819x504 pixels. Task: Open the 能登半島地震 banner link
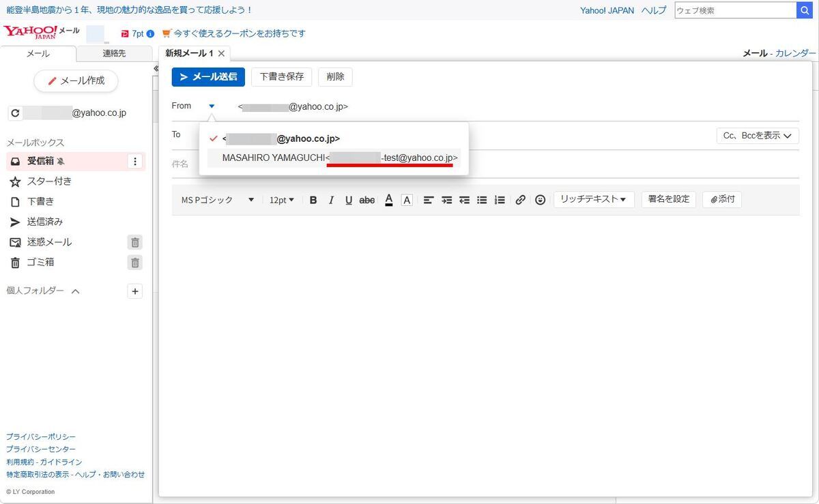(130, 10)
